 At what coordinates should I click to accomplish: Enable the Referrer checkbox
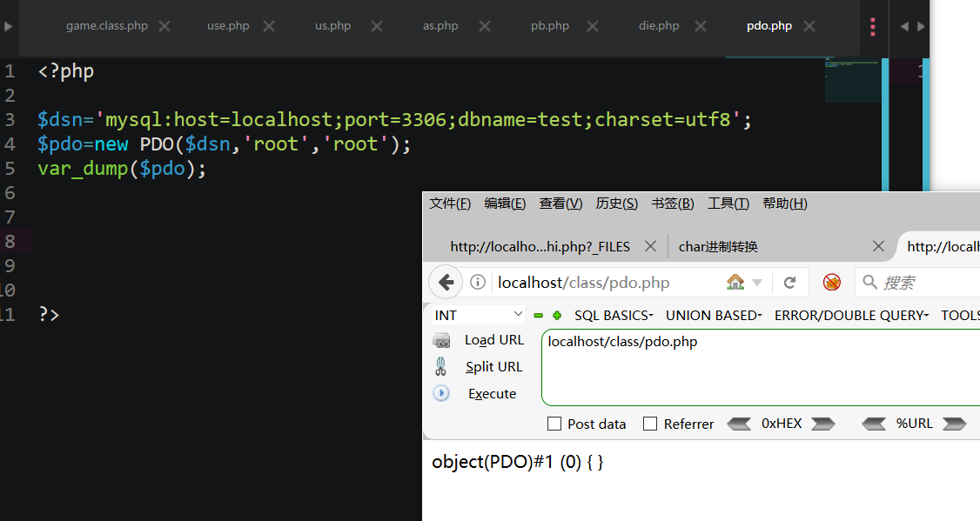(650, 424)
